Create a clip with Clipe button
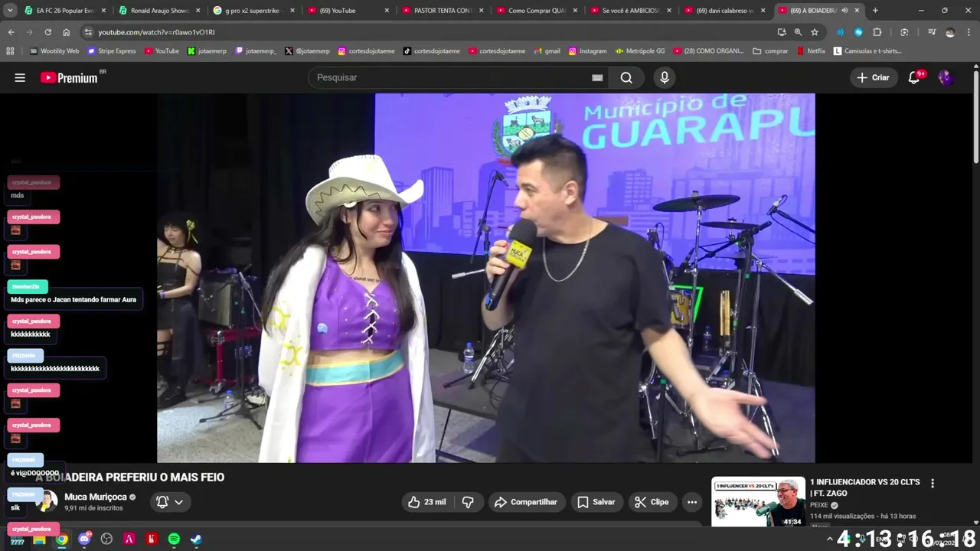The image size is (980, 551). click(652, 502)
